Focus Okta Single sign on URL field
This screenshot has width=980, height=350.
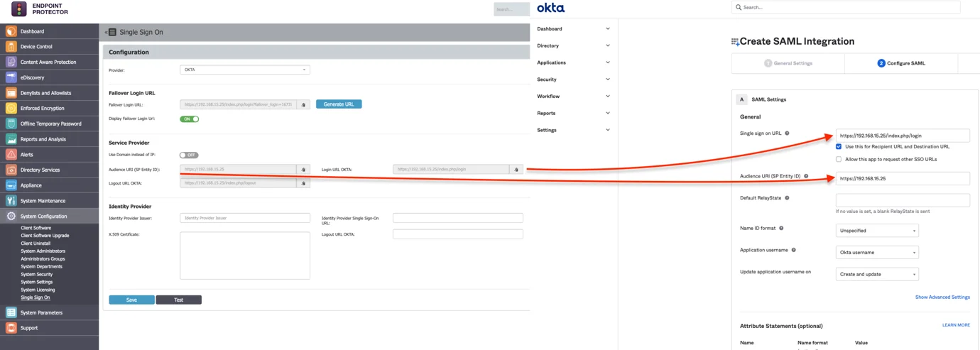coord(903,135)
